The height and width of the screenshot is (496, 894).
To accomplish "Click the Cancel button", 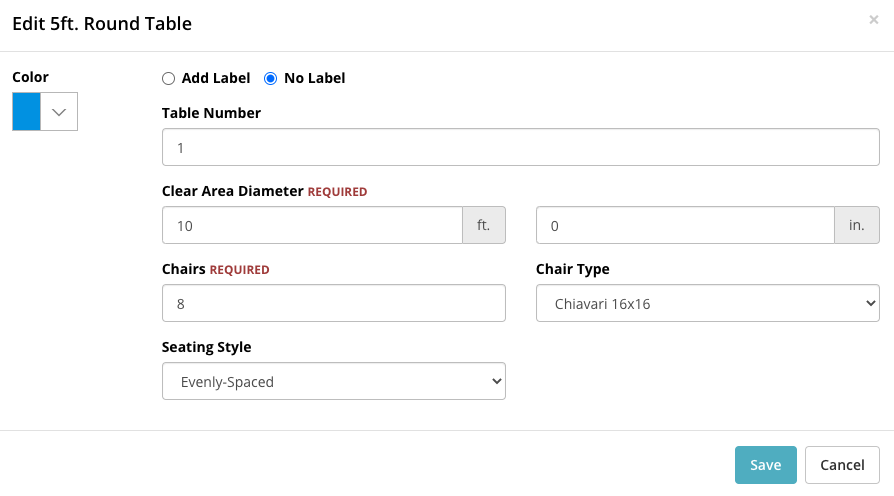I will coord(842,465).
